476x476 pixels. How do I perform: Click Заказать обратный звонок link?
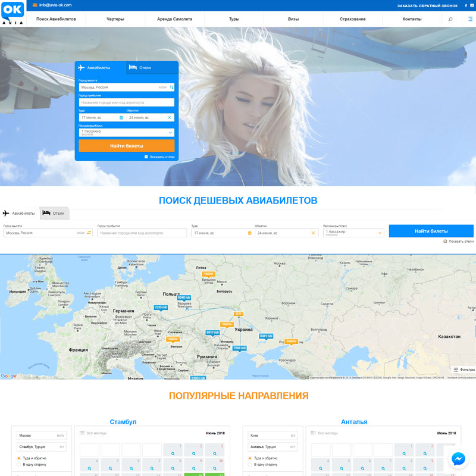pyautogui.click(x=427, y=6)
